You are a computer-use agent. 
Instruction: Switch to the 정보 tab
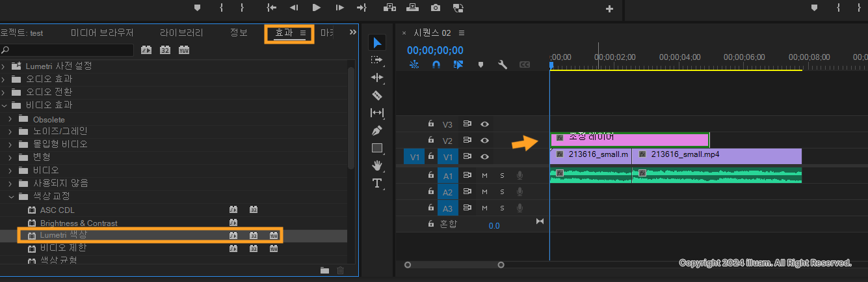point(239,33)
